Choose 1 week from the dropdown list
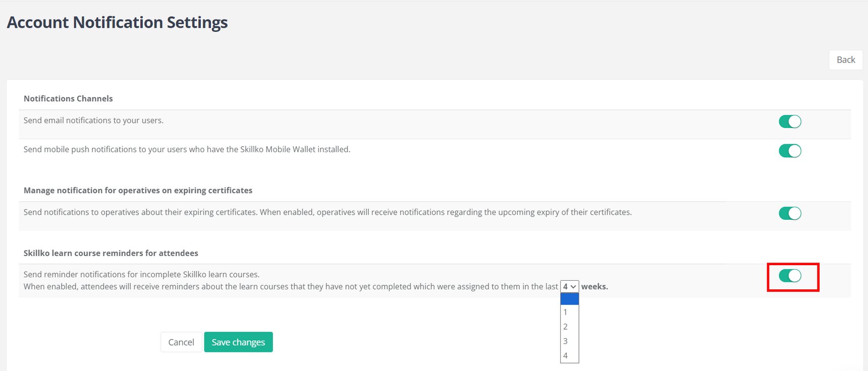The width and height of the screenshot is (868, 371). coord(569,312)
